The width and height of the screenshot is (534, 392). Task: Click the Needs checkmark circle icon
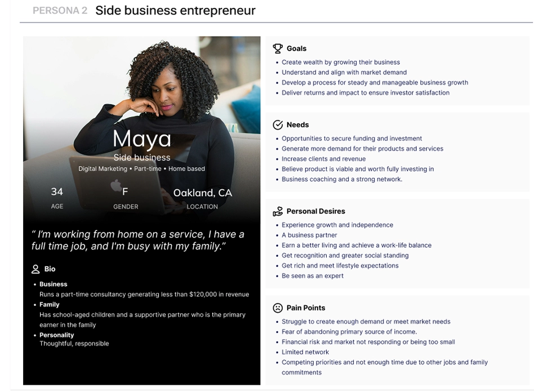pyautogui.click(x=278, y=125)
